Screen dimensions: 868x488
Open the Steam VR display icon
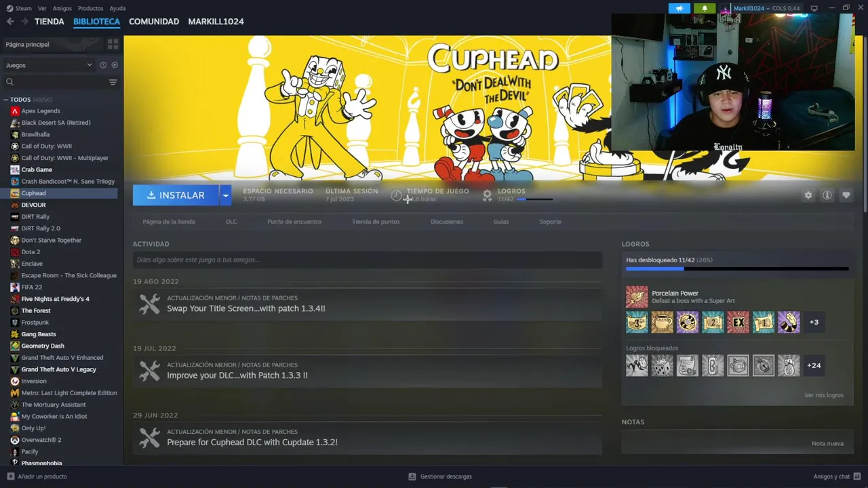click(814, 8)
